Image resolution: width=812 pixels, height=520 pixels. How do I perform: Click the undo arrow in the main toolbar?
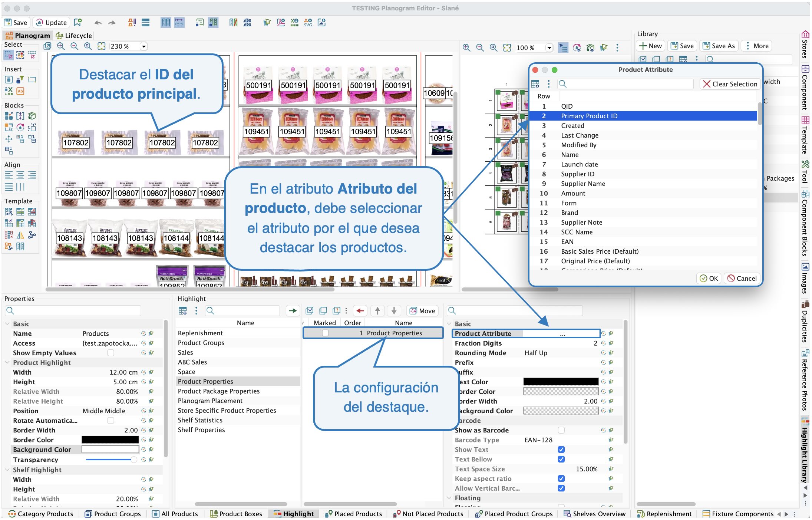(98, 23)
